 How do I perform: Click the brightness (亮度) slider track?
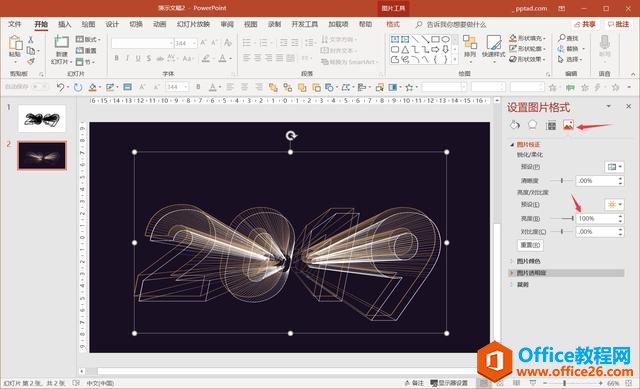click(x=562, y=219)
